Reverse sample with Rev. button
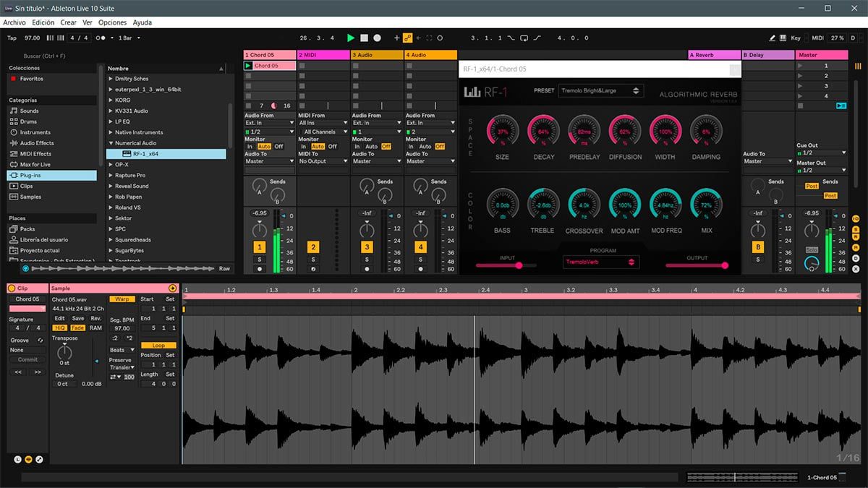 (95, 318)
